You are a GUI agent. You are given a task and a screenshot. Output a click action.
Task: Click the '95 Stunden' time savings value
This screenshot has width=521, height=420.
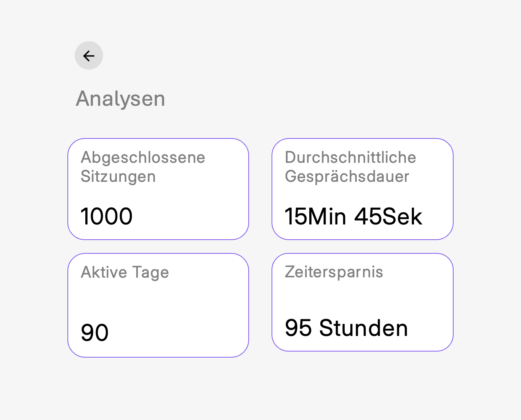[x=346, y=328]
